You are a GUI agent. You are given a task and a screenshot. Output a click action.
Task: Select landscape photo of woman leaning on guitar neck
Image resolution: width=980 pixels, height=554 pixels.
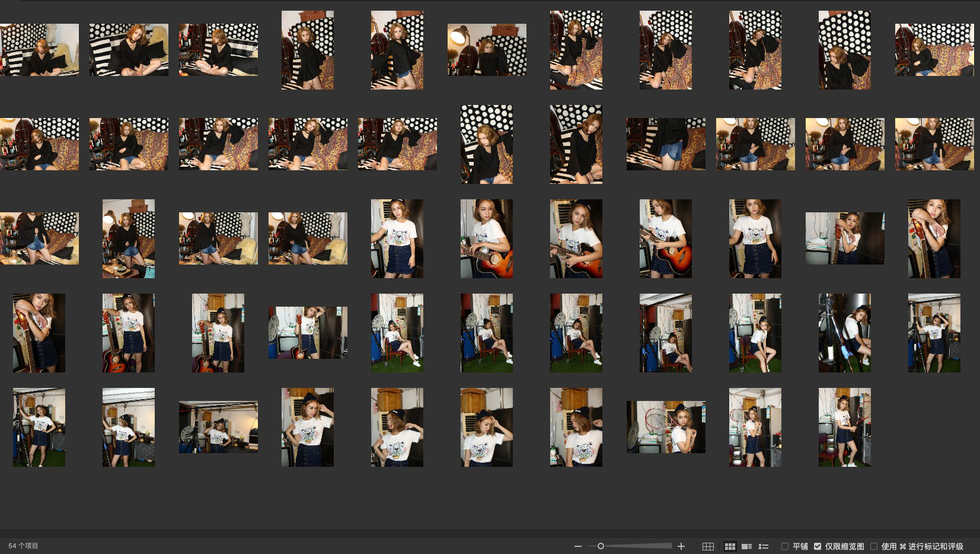(x=844, y=238)
